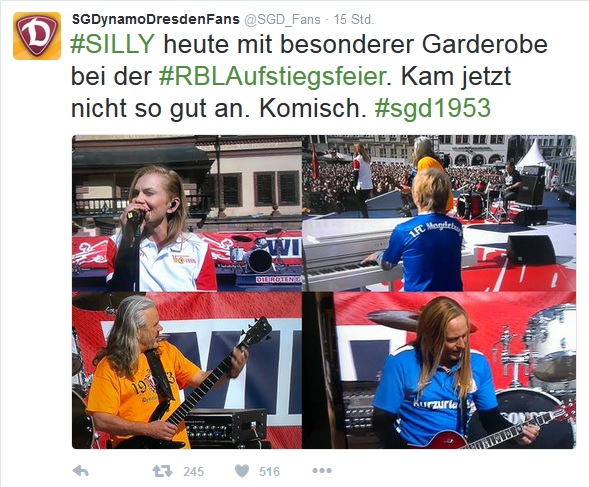The height and width of the screenshot is (487, 589).
Task: Open the 15 Std. timestamp link
Action: [x=354, y=20]
